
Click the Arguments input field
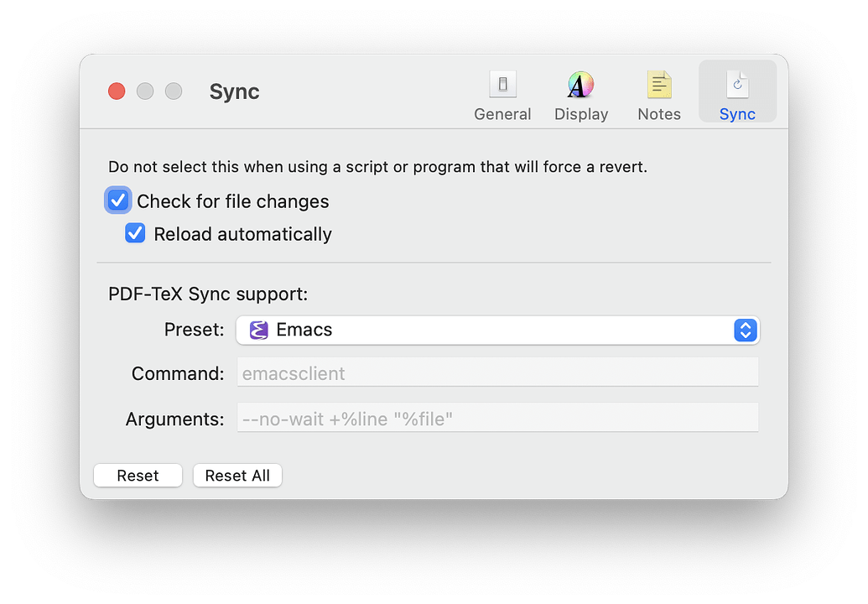pyautogui.click(x=496, y=419)
